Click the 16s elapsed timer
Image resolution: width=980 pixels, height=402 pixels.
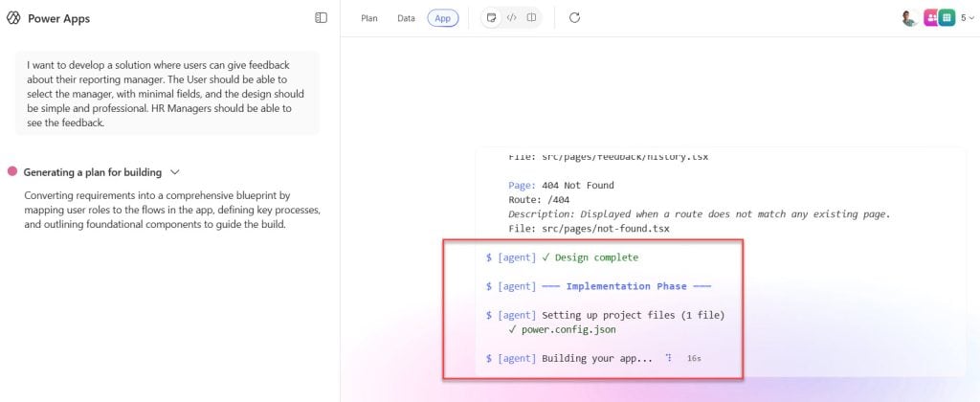(694, 359)
